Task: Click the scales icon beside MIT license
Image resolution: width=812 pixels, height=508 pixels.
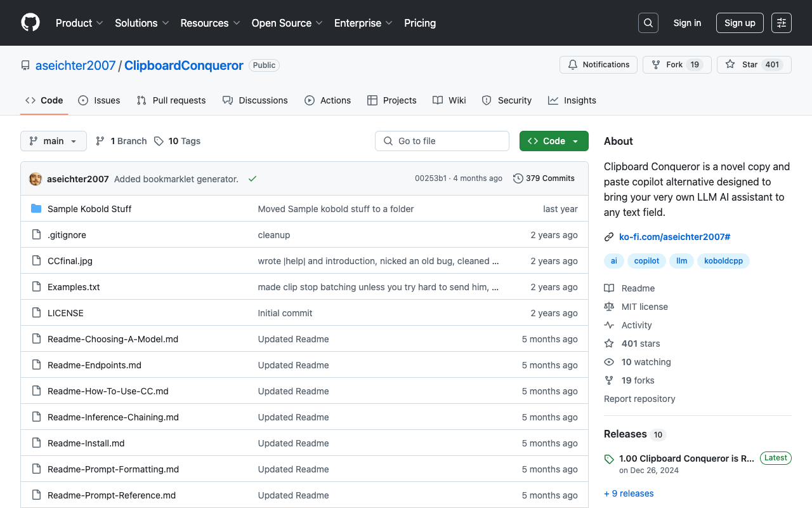Action: [609, 307]
